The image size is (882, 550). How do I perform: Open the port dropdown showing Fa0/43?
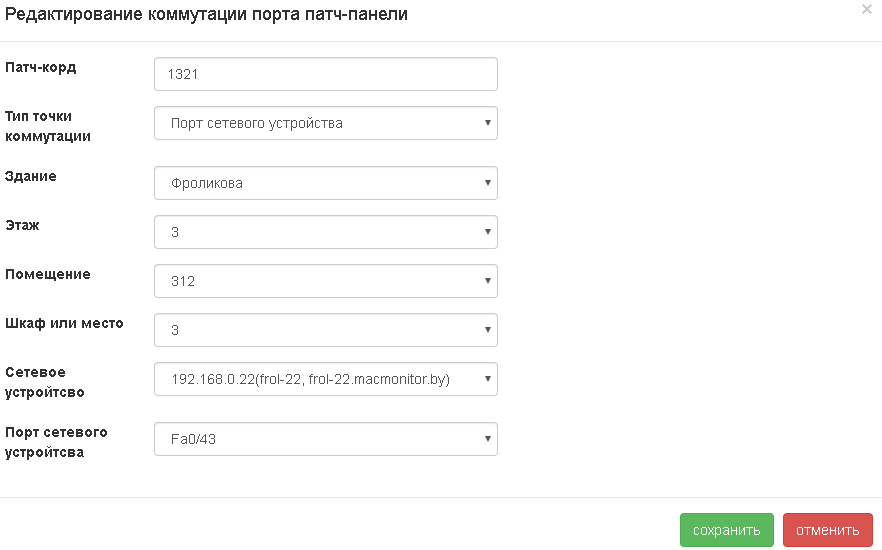[x=326, y=438]
